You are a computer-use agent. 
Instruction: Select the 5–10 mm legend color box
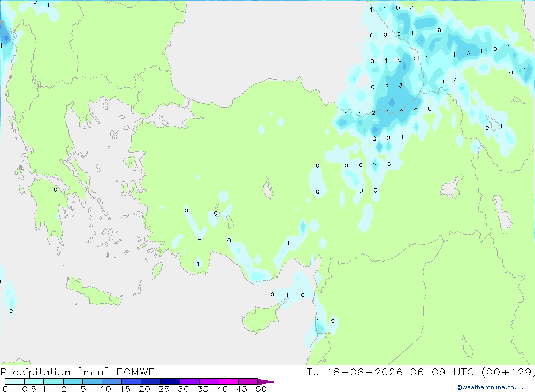click(x=92, y=381)
